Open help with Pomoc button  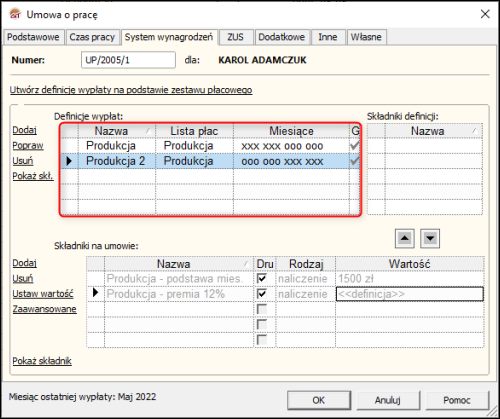[457, 400]
